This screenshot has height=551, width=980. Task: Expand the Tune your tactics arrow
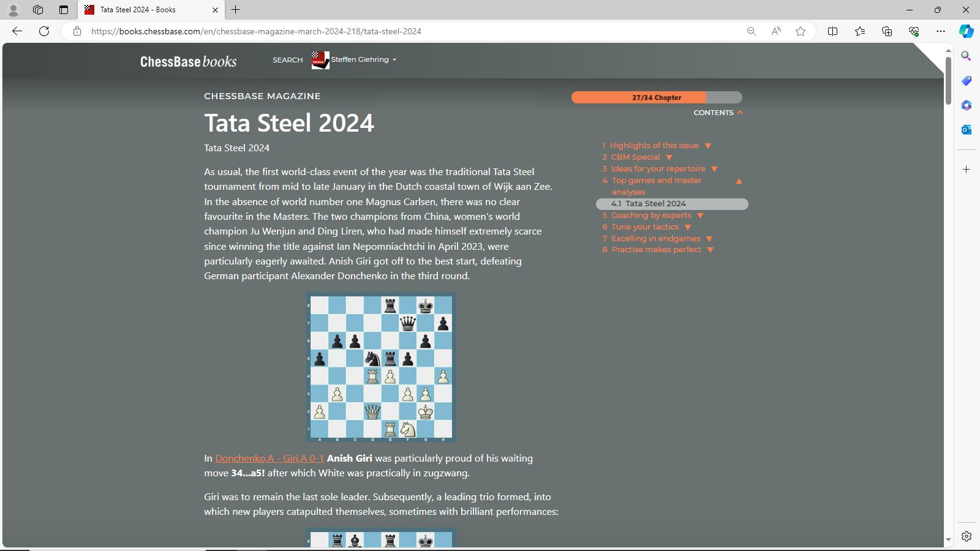[x=688, y=227]
